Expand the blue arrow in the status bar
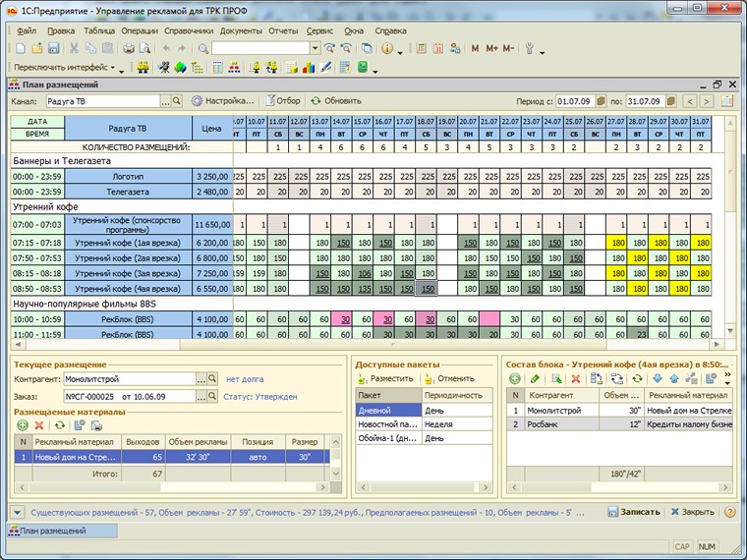Screen dimensions: 747x560 point(17,513)
